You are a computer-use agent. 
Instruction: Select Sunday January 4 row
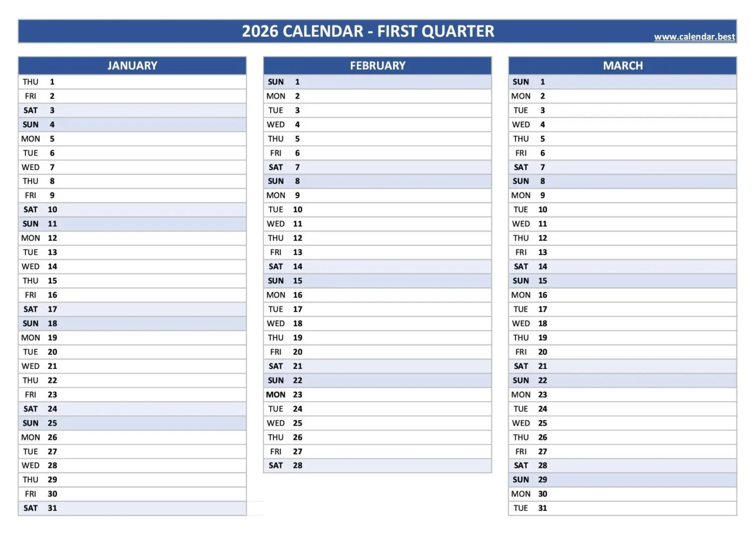(132, 125)
